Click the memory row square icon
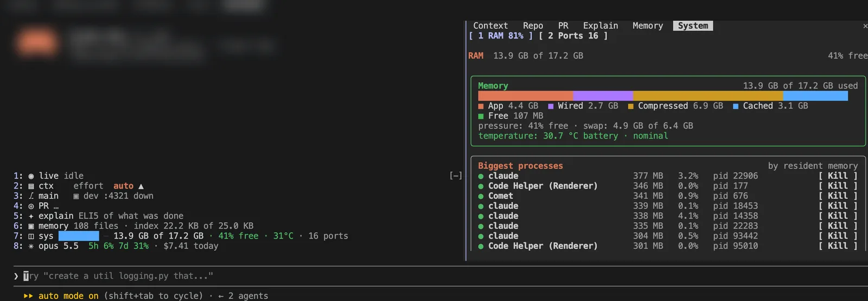This screenshot has width=868, height=301. [x=31, y=226]
